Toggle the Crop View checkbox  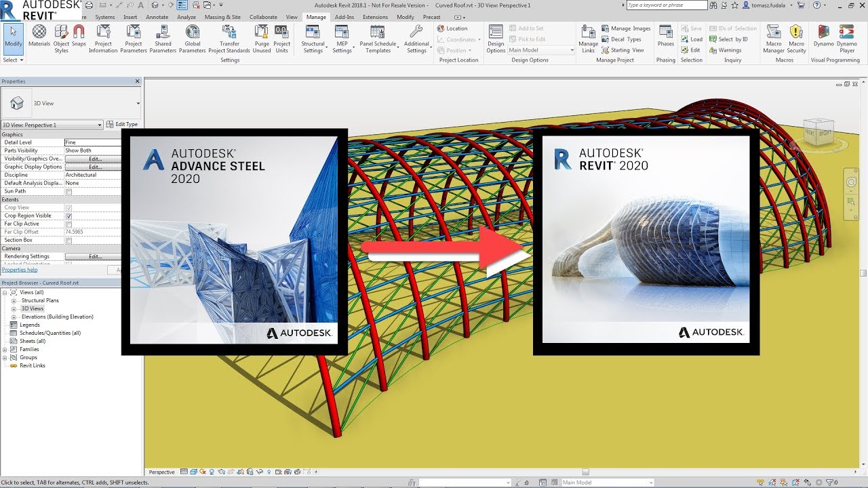pos(68,207)
